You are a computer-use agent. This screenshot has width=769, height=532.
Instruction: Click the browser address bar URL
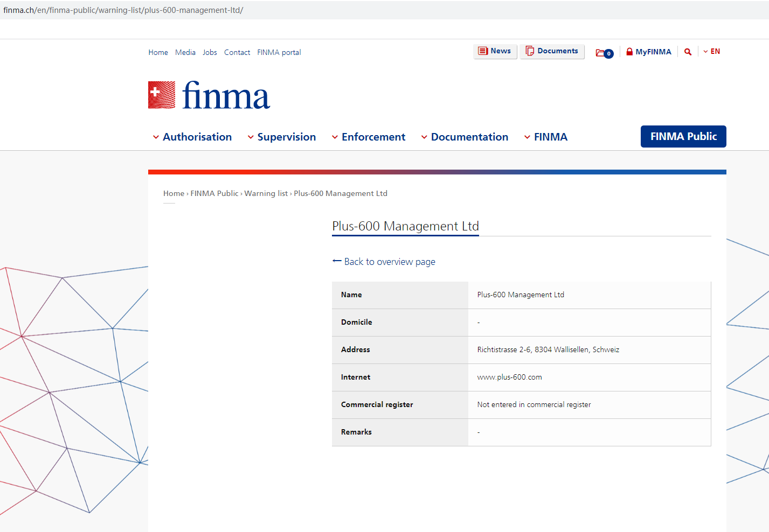(x=123, y=10)
